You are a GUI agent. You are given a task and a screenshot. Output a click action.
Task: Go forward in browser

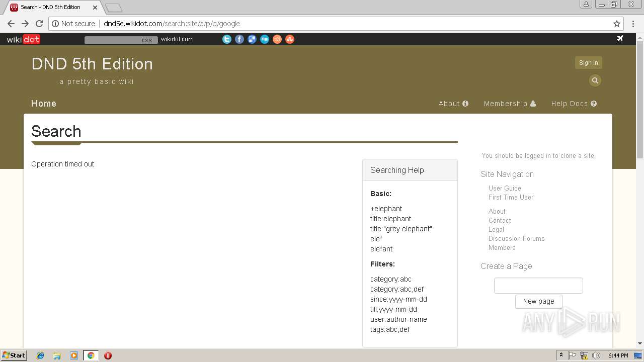click(25, 24)
